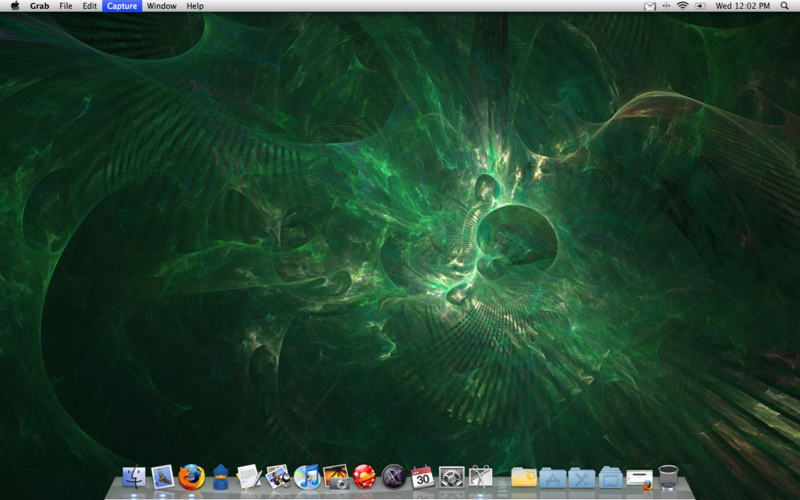Open the Window menu

coord(162,6)
